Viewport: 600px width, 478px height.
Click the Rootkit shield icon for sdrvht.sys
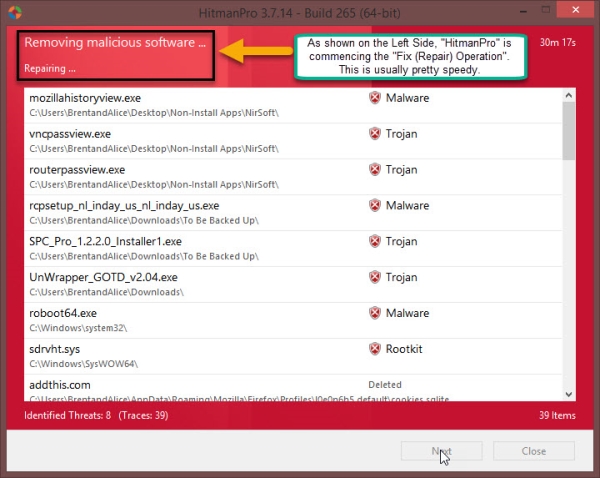[x=375, y=349]
